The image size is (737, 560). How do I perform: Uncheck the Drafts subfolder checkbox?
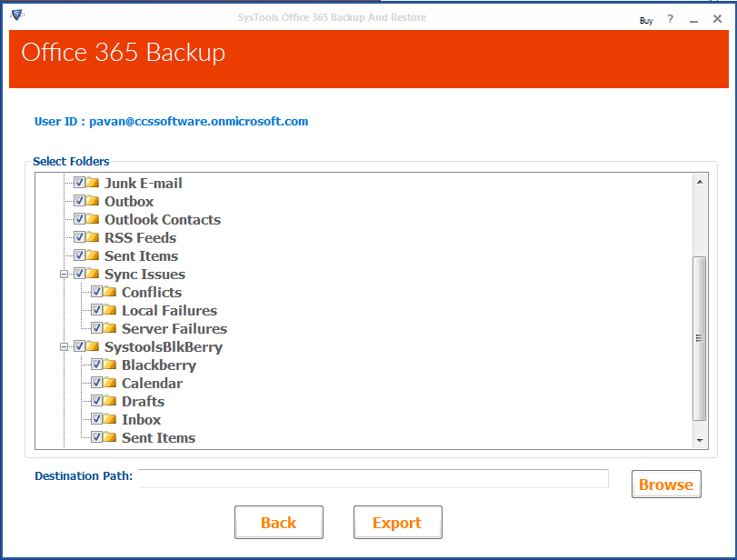(97, 401)
